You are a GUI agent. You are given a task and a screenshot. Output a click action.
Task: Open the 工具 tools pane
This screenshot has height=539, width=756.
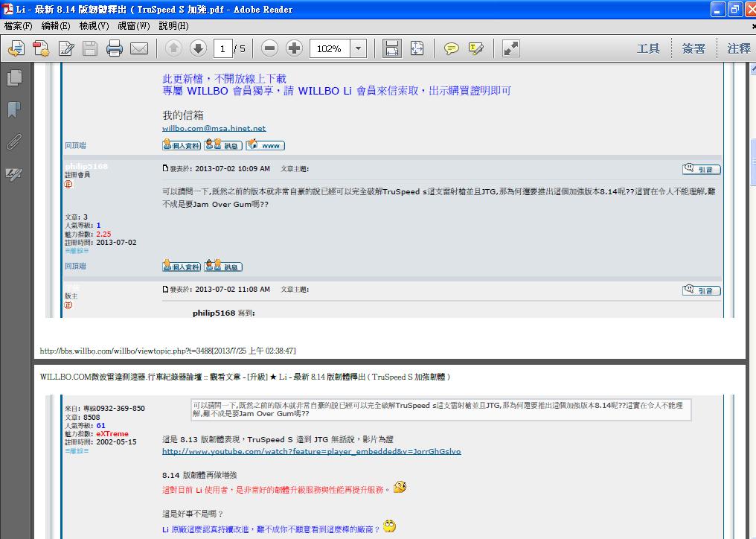(648, 48)
